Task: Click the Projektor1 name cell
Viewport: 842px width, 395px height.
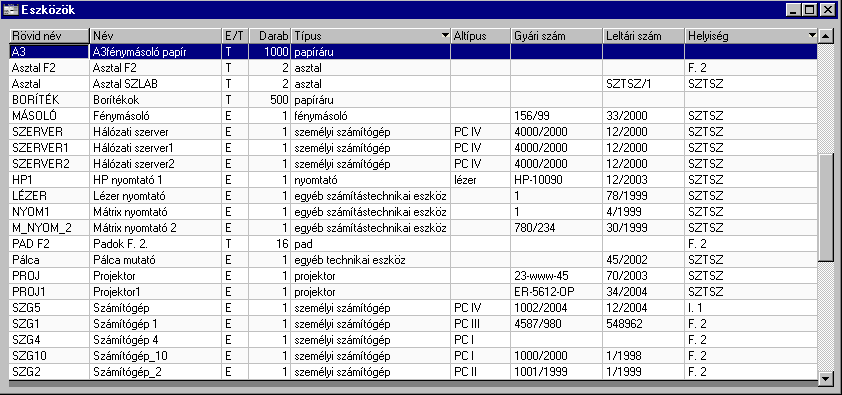Action: (x=156, y=292)
